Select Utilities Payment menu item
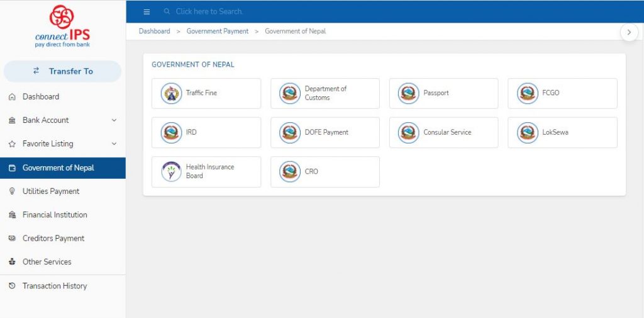644x318 pixels. (63, 191)
